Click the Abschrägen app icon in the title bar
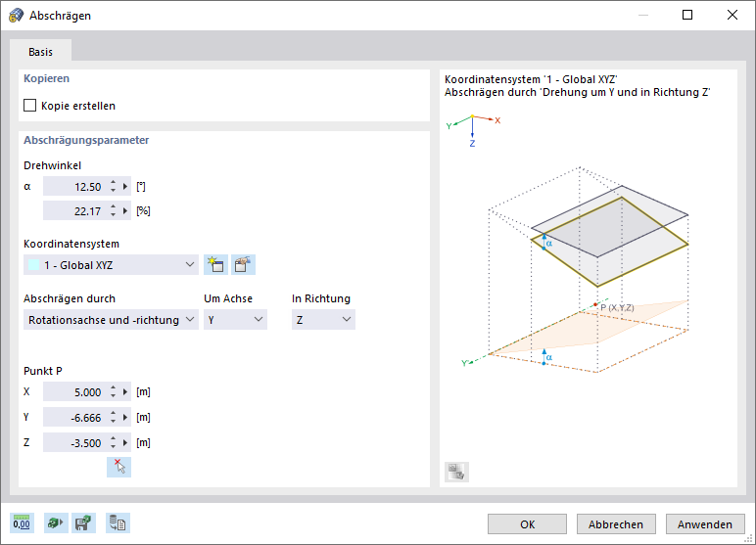The image size is (756, 545). [x=16, y=16]
